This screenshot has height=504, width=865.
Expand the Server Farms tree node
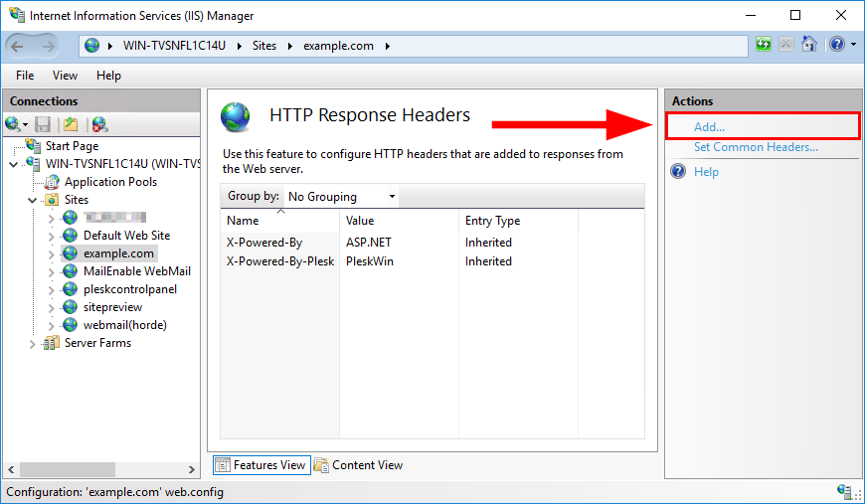click(33, 344)
